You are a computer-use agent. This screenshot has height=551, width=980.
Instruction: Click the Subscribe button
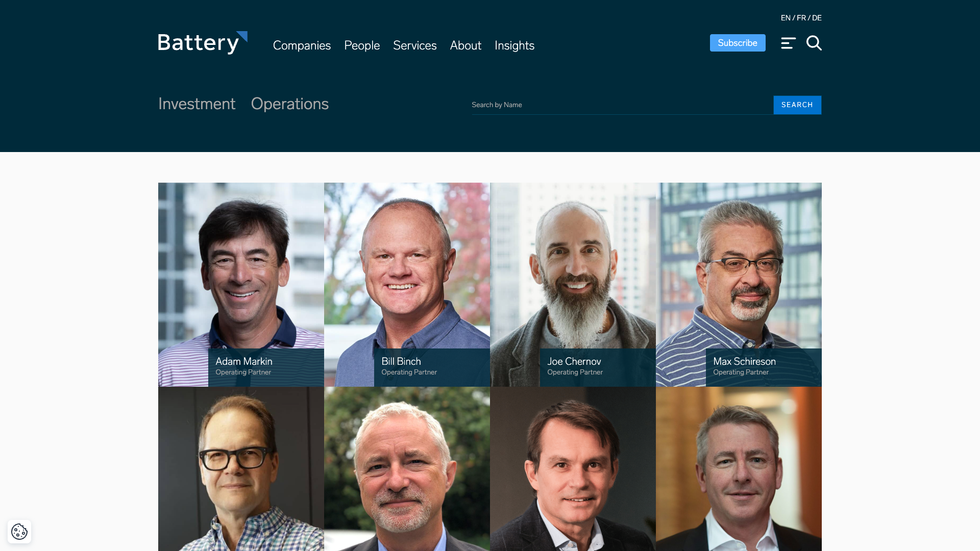point(738,43)
